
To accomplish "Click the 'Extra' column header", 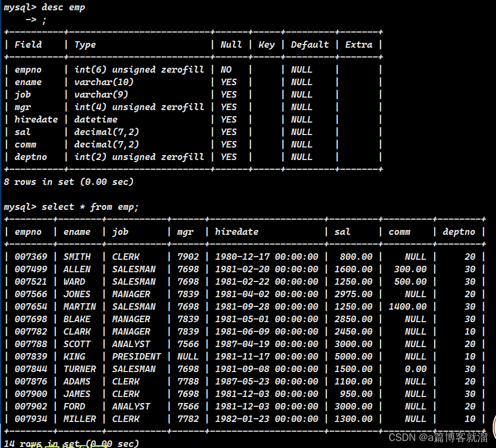I will coord(359,44).
